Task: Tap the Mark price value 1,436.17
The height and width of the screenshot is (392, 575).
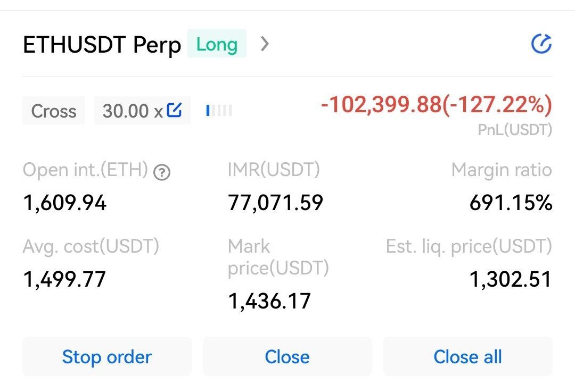Action: tap(269, 301)
